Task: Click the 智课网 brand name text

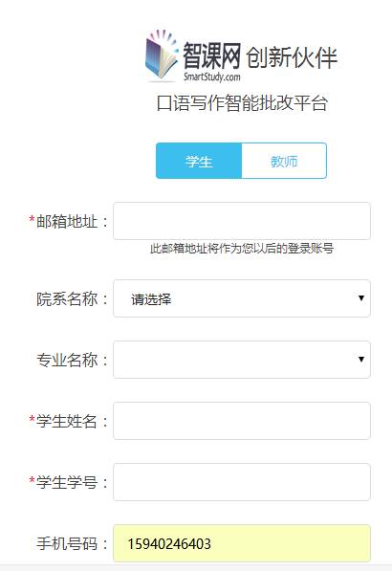Action: [211, 55]
